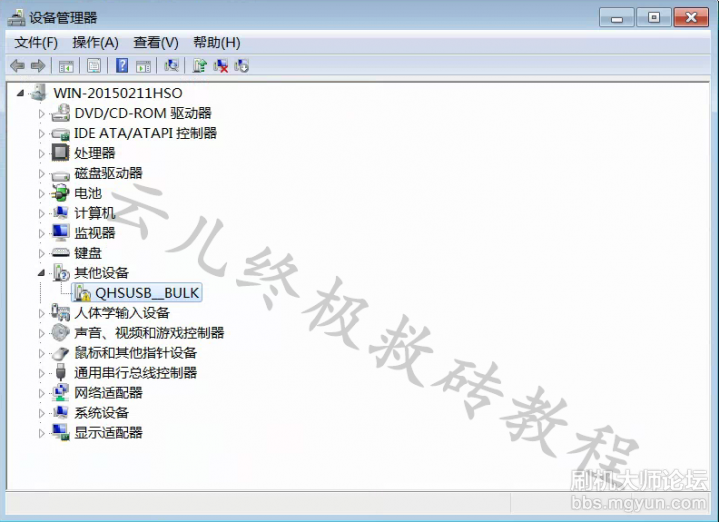719x522 pixels.
Task: Select the 计算机 label
Action: click(94, 213)
